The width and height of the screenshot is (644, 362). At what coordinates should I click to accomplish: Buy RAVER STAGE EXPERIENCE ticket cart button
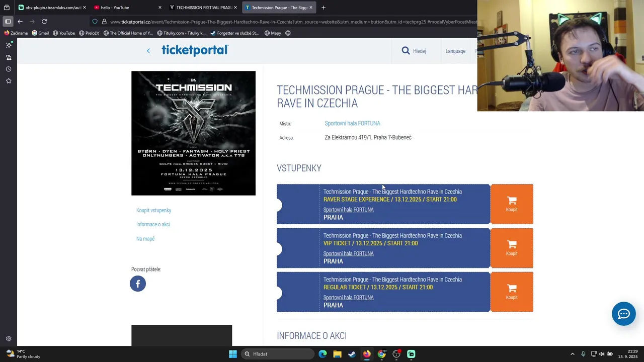(512, 204)
